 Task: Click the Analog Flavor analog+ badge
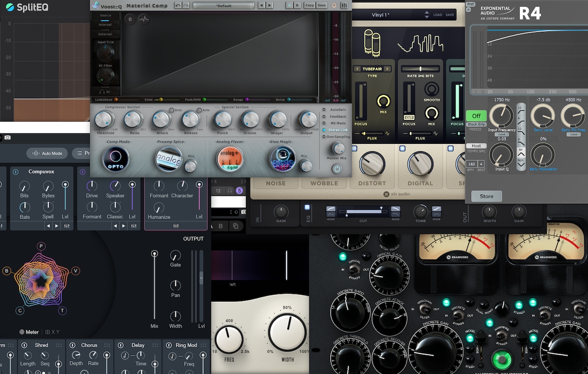[x=229, y=159]
